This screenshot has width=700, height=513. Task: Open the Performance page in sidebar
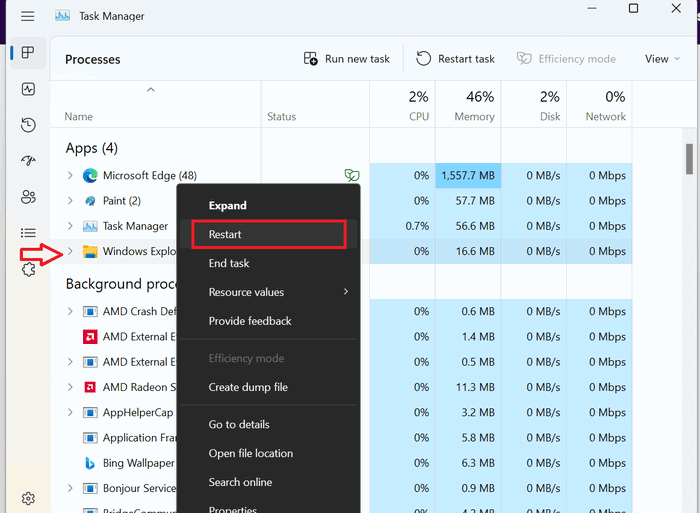pos(28,89)
